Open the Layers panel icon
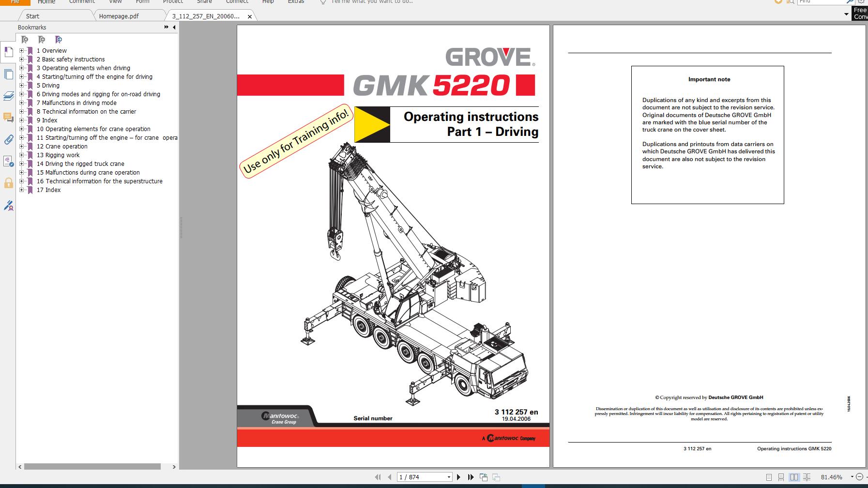Screen dimensions: 868x488 [8, 96]
